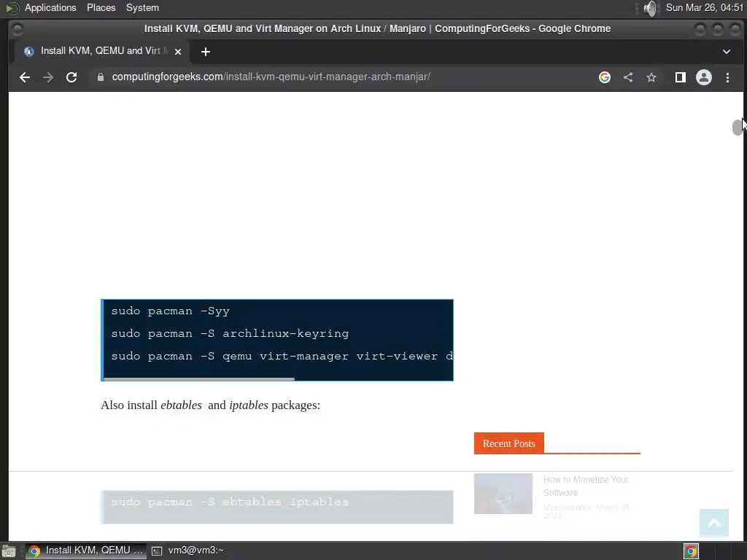This screenshot has height=560, width=747.
Task: Click the address bar URL
Action: coord(271,77)
